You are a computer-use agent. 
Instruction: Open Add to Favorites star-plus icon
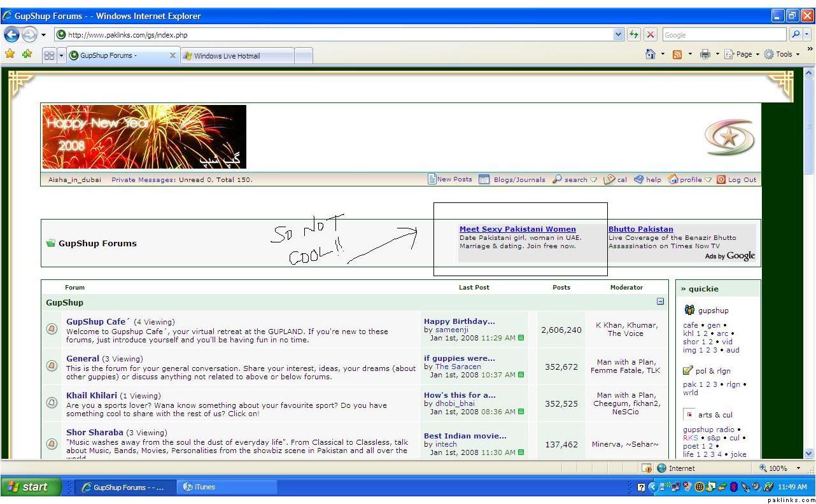(x=27, y=55)
